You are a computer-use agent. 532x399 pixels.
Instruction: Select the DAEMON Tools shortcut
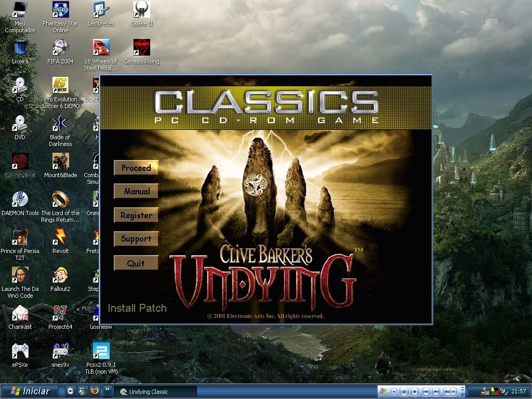click(x=20, y=203)
